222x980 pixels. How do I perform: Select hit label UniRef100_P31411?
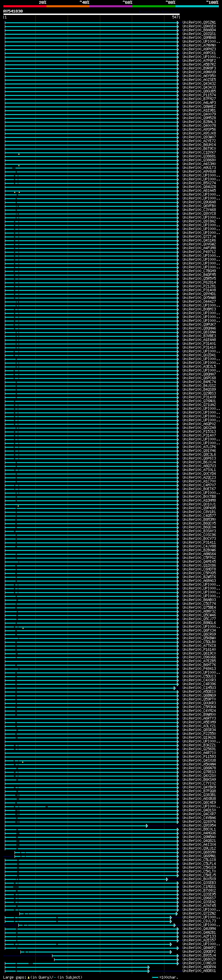[x=199, y=542]
